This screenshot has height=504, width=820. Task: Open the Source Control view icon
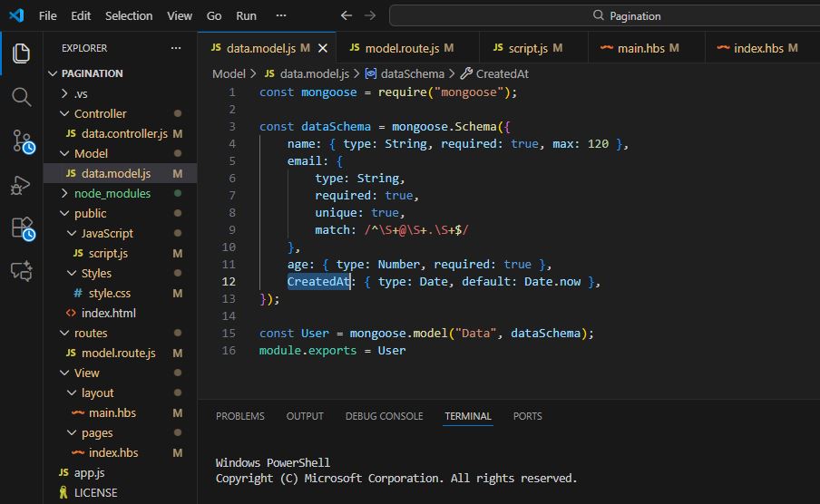(22, 141)
